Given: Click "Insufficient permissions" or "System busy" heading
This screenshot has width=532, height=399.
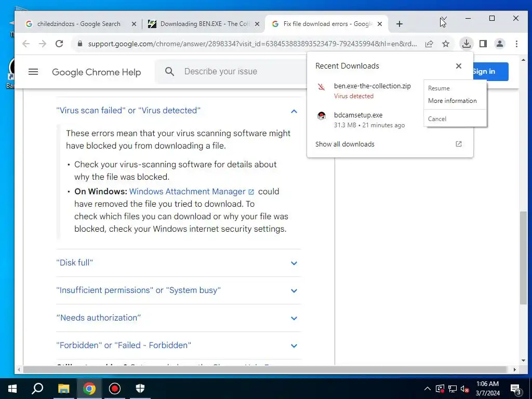Looking at the screenshot, I should [x=138, y=290].
